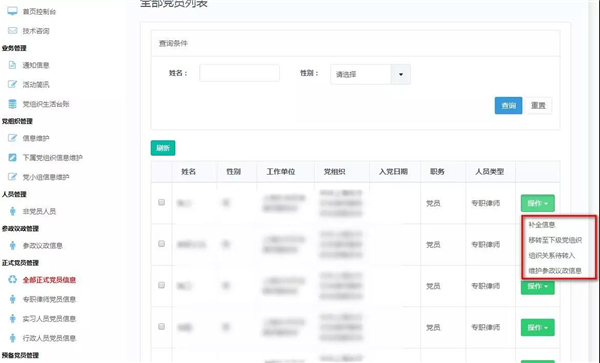Click the blue 查询 button
Image resolution: width=600 pixels, height=363 pixels.
[508, 106]
